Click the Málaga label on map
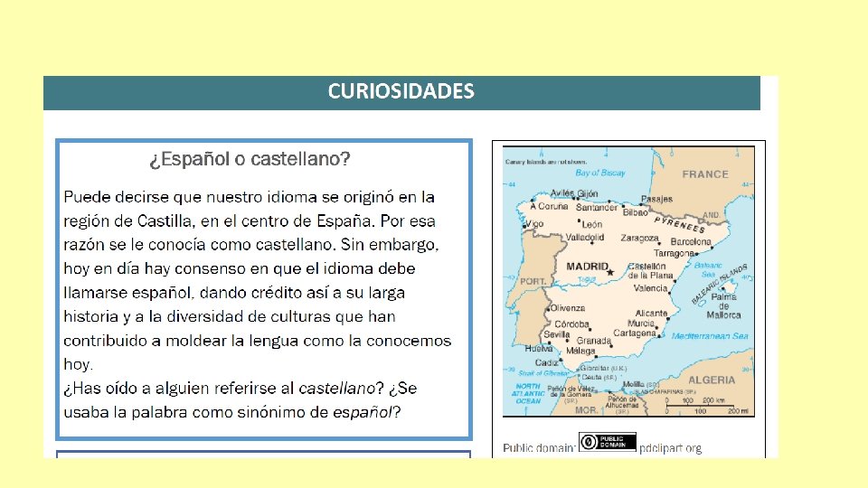 pos(580,351)
